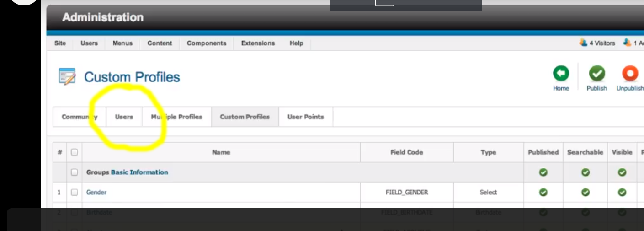Check the select-all checkbox in table header

tap(74, 152)
